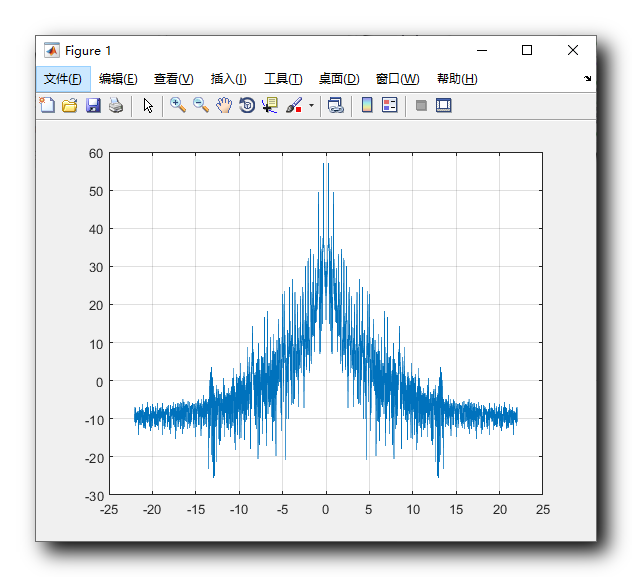Image resolution: width=632 pixels, height=577 pixels.
Task: Click the MATLAB logo in title bar
Action: click(x=52, y=50)
